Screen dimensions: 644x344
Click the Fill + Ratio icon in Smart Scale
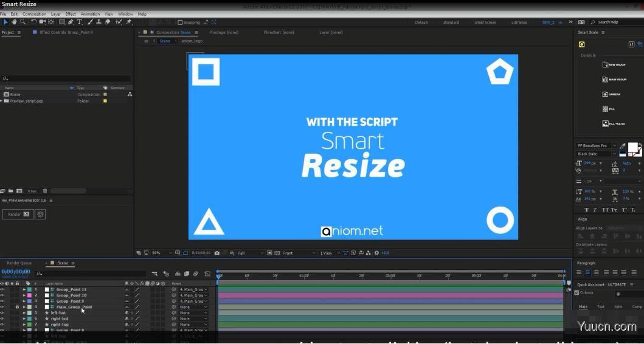[x=606, y=123]
